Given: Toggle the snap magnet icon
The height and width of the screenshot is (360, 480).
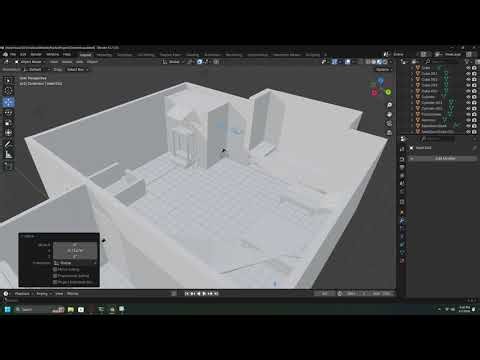Looking at the screenshot, I should tap(199, 62).
